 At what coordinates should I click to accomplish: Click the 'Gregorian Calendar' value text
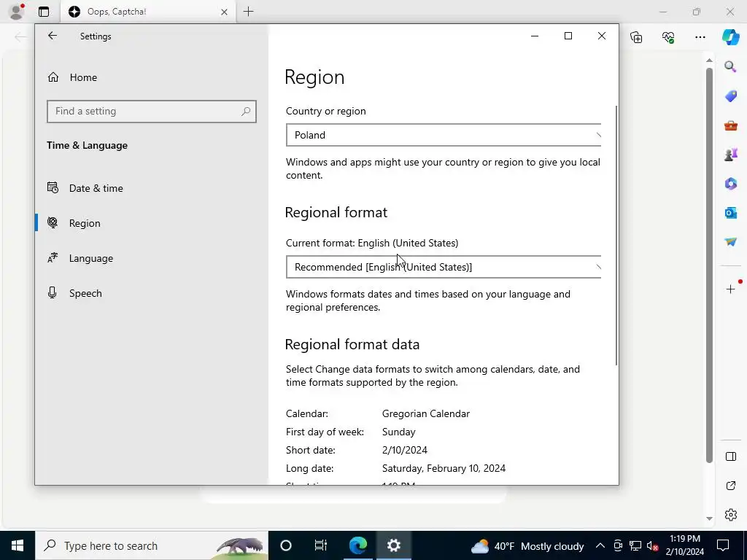click(x=426, y=413)
